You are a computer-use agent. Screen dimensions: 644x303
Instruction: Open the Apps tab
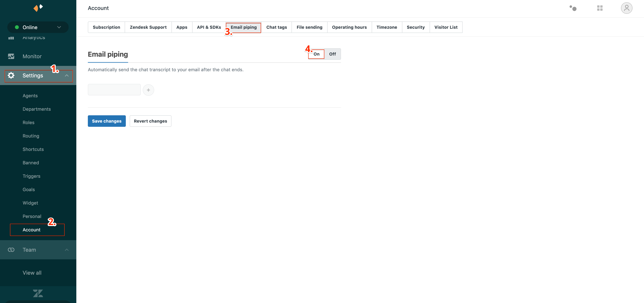click(182, 27)
